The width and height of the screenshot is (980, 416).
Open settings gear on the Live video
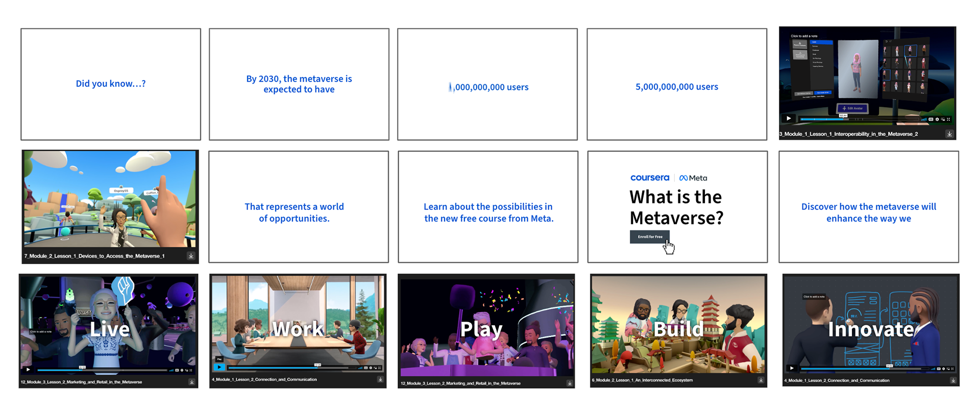point(182,370)
